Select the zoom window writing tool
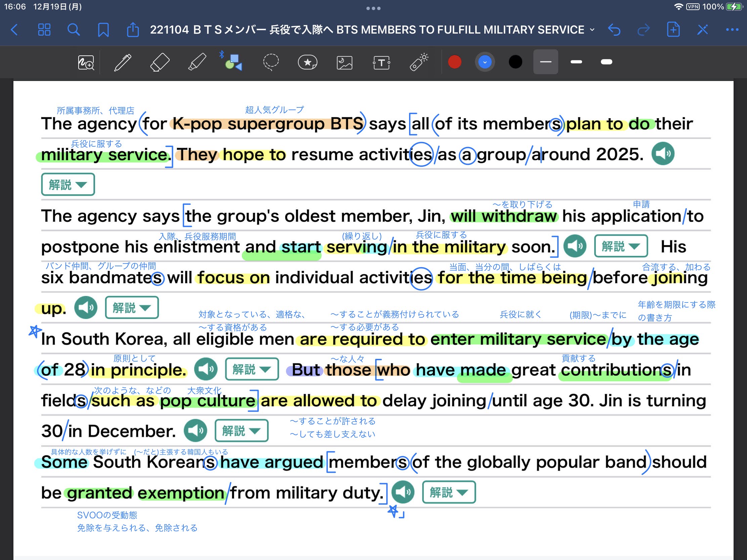The width and height of the screenshot is (747, 560). point(86,62)
